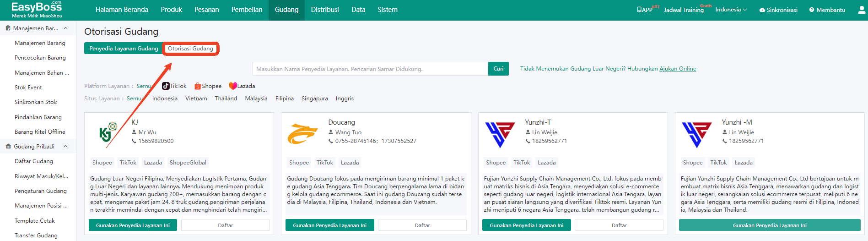Screen dimensions: 868x241
Task: Open Sinkronkan Stok in sidebar
Action: 36,102
